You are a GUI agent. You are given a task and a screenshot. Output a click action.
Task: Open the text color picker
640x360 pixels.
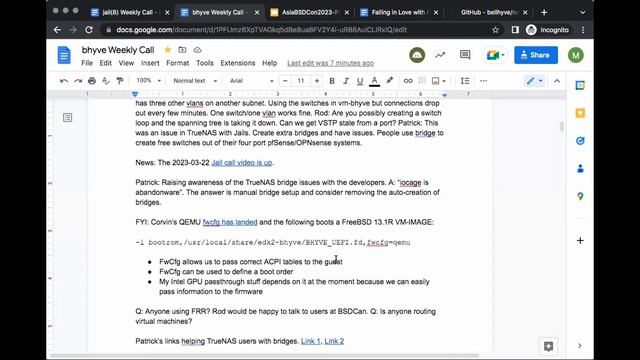[x=374, y=81]
